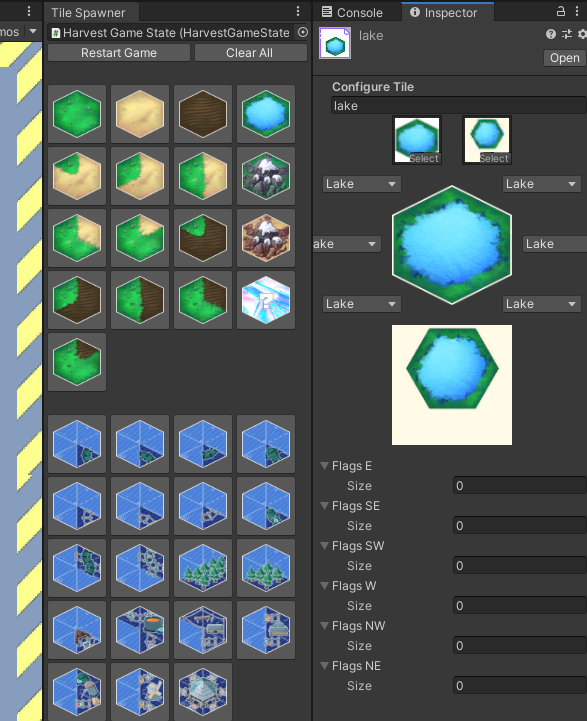This screenshot has width=587, height=721.
Task: Click the Clear All button
Action: [250, 53]
